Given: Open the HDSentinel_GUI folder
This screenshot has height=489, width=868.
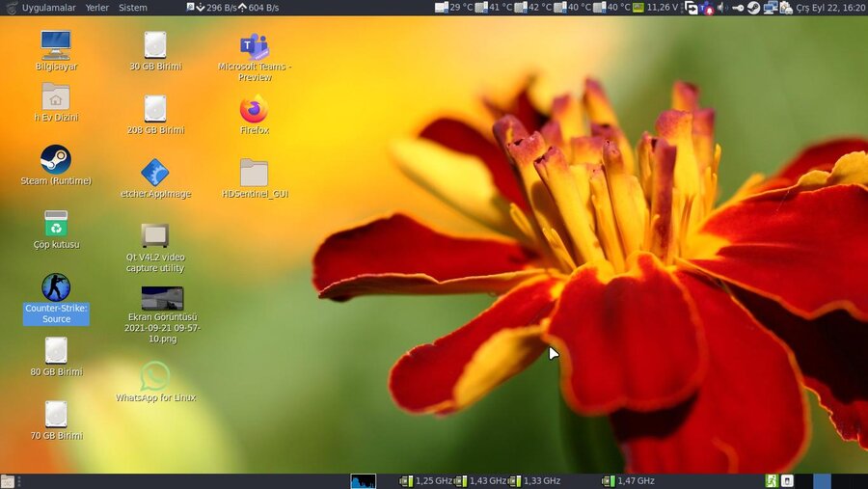Looking at the screenshot, I should click(254, 173).
